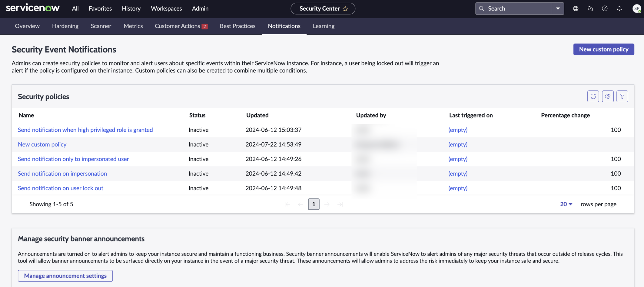The width and height of the screenshot is (644, 287).
Task: Expand the search options dropdown arrow
Action: (x=558, y=8)
